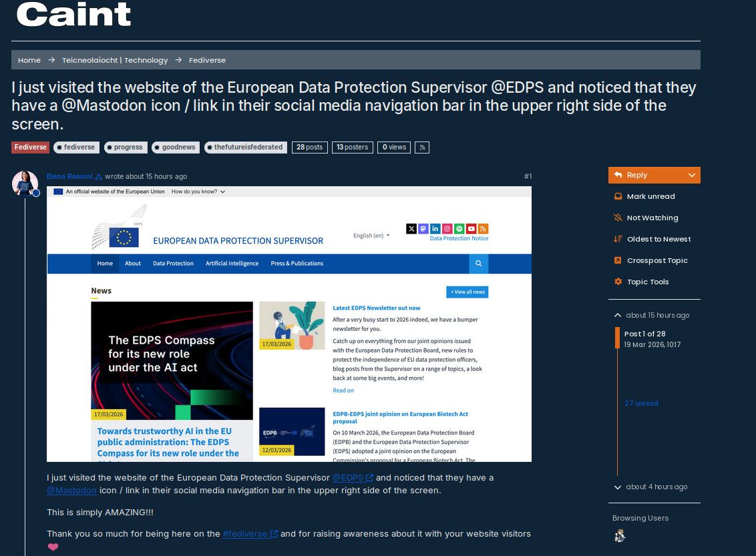Open Teicneolaíocht | Technology breadcrumb
Screen dimensions: 756x556
pyautogui.click(x=115, y=60)
